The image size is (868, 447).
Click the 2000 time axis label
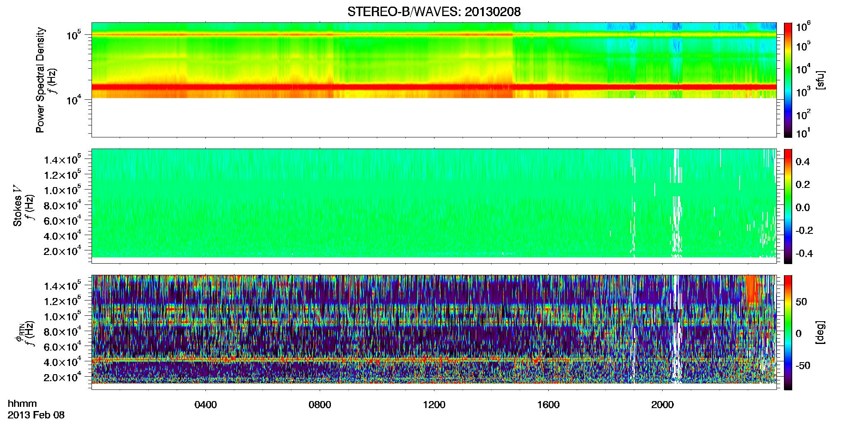tap(663, 405)
